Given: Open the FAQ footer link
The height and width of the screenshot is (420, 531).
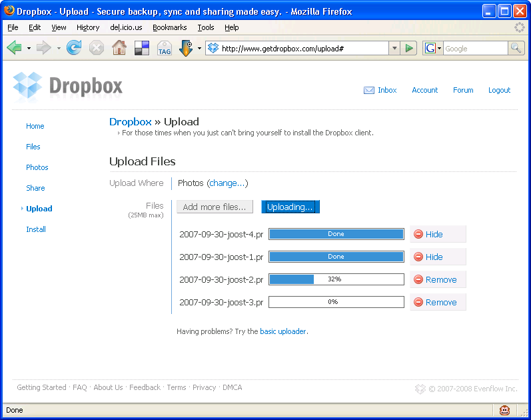Looking at the screenshot, I should click(80, 387).
